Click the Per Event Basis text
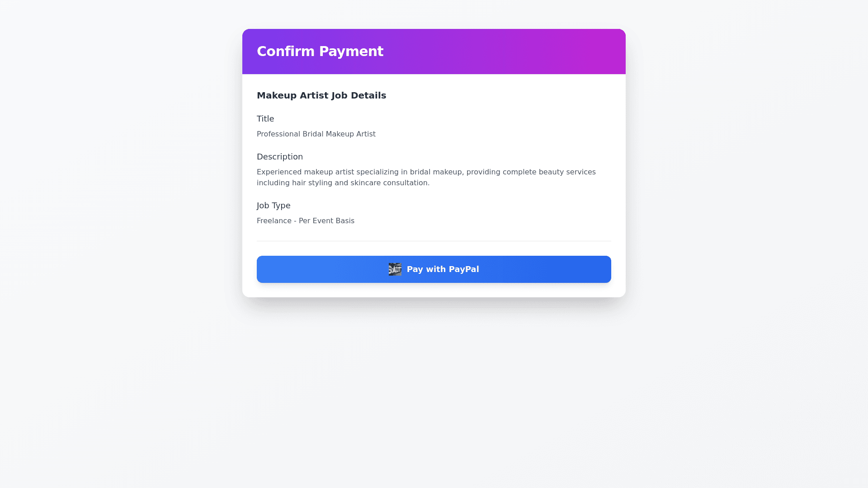This screenshot has height=488, width=868. coord(326,221)
